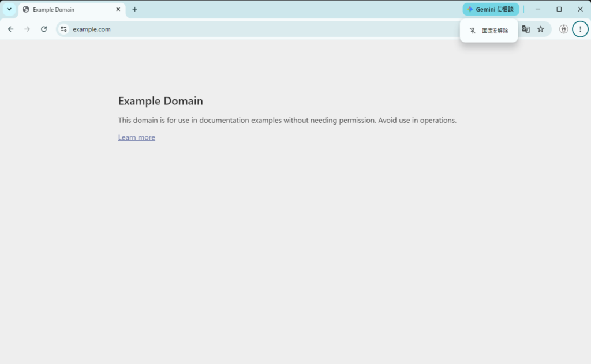Image resolution: width=591 pixels, height=364 pixels.
Task: Expand the tab search chevron
Action: [x=9, y=9]
